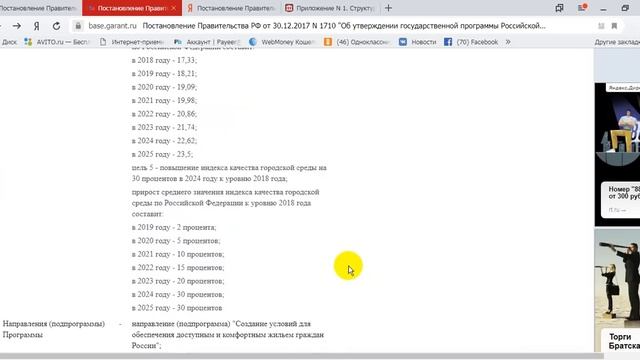Expand hidden bookmarks chevron

(508, 42)
